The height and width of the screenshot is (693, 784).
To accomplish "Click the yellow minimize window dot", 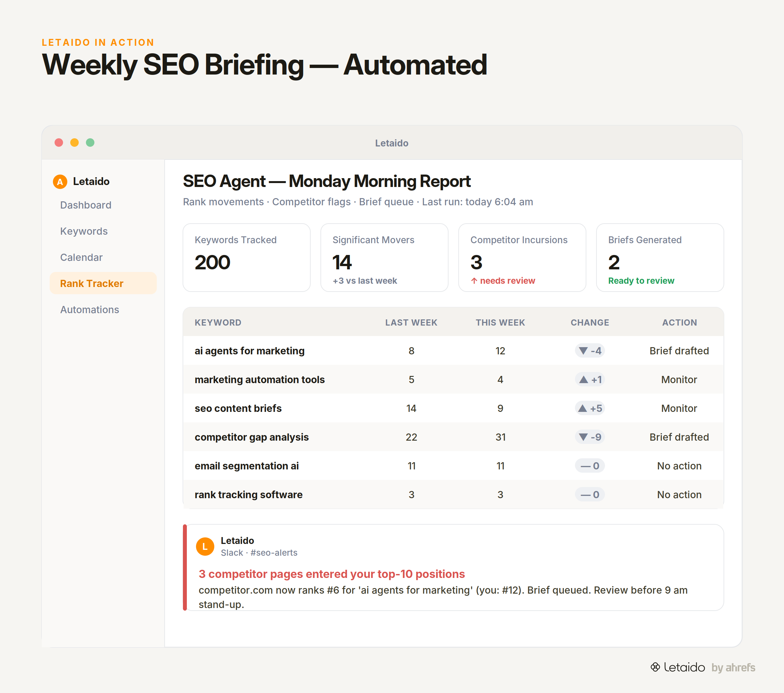I will pyautogui.click(x=74, y=143).
